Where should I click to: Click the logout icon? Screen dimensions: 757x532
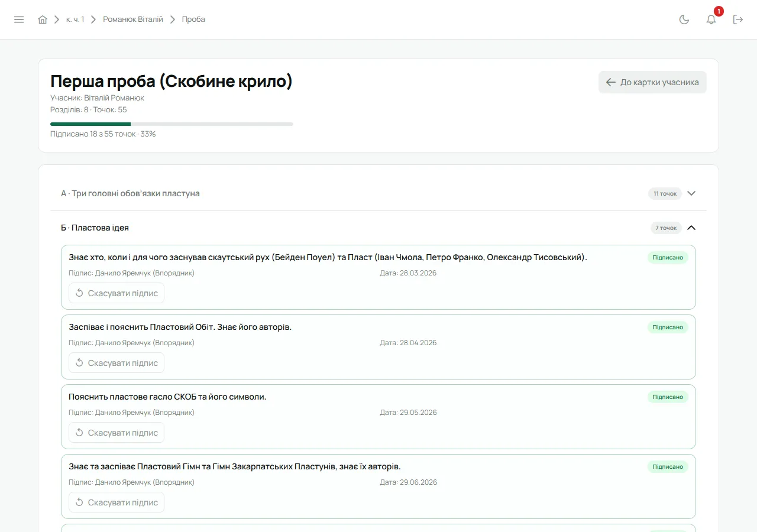(x=738, y=20)
